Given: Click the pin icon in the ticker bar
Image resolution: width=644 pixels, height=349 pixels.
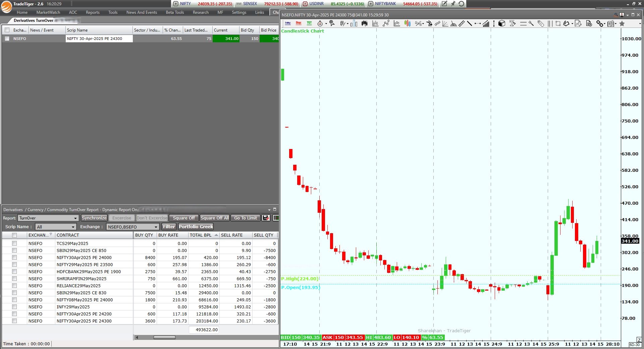Looking at the screenshot, I should click(453, 4).
